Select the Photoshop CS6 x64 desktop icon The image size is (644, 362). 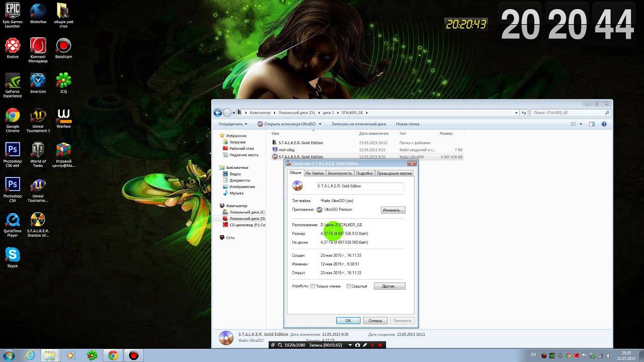(x=13, y=155)
